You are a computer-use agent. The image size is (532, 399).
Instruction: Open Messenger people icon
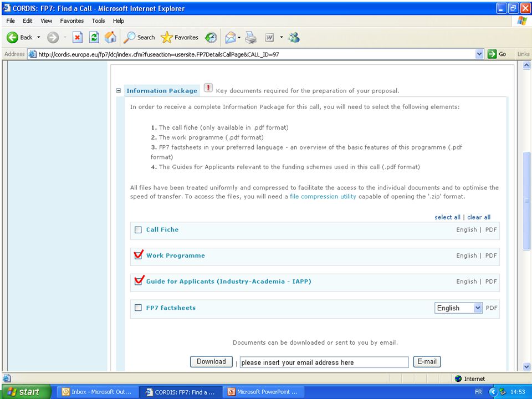294,37
